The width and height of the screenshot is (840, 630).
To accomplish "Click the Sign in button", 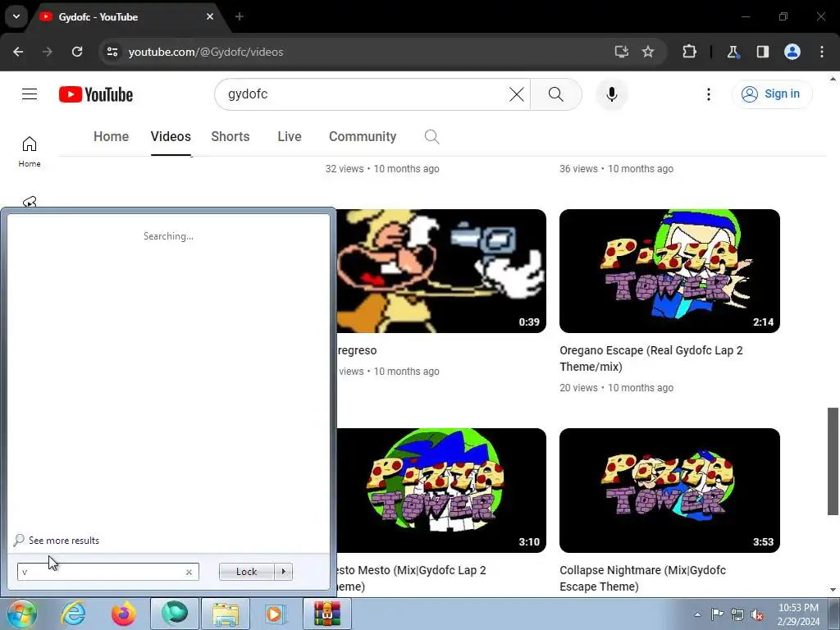I will [x=772, y=94].
